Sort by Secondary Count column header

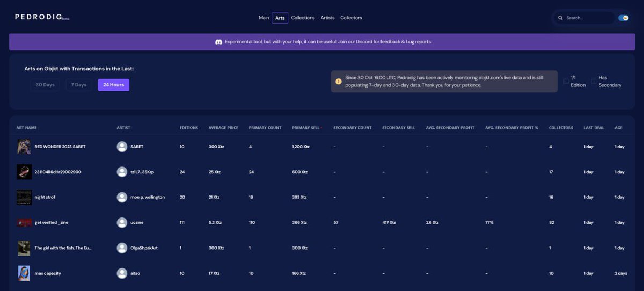coord(353,128)
